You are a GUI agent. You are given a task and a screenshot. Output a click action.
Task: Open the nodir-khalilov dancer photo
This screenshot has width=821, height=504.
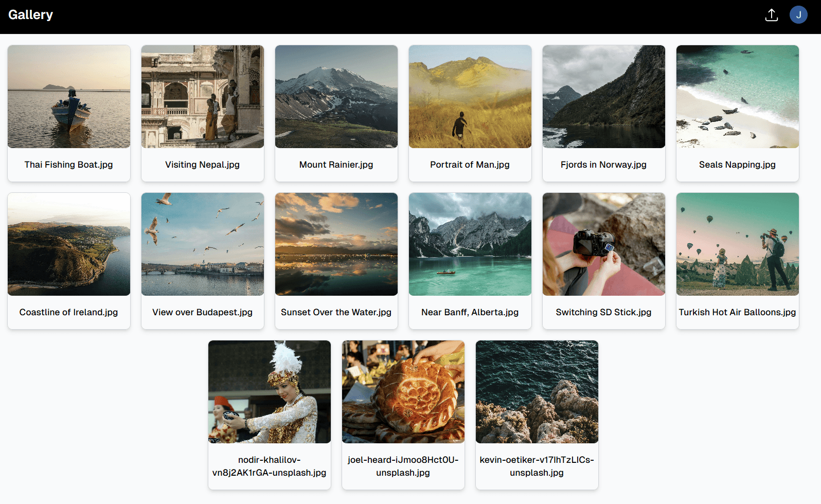(270, 392)
